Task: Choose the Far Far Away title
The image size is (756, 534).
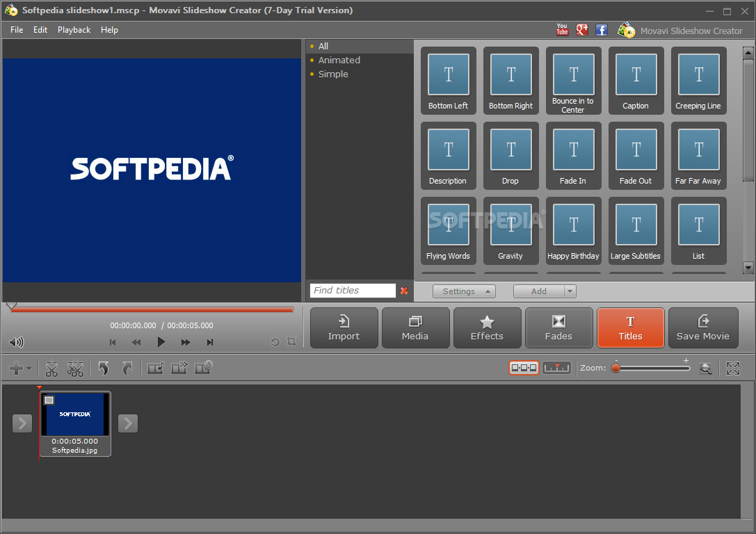Action: pos(699,156)
